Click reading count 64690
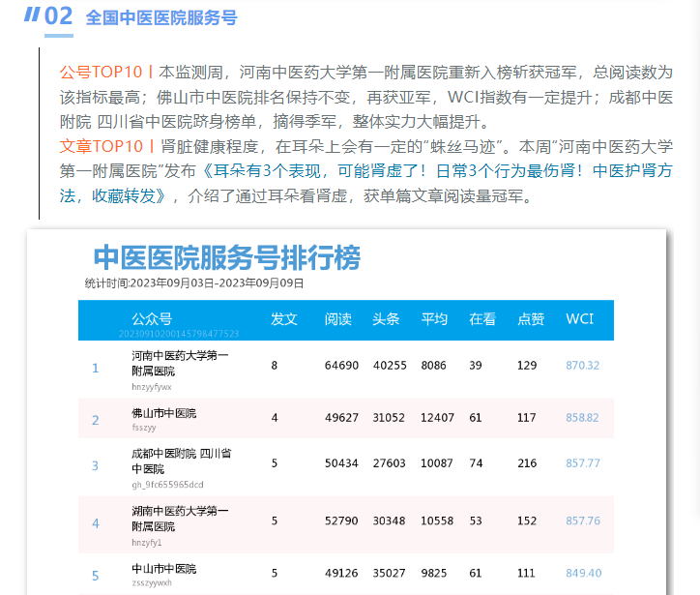The image size is (700, 595). coord(341,366)
